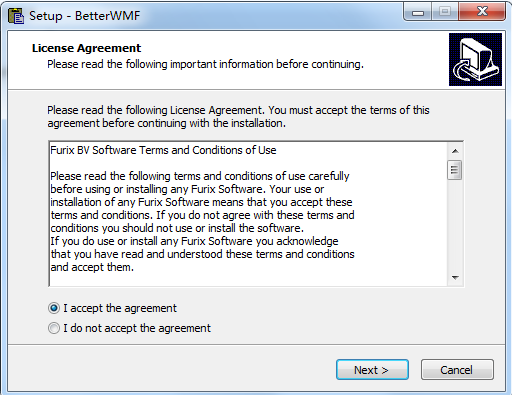Click the Setup icon in the title bar
The image size is (512, 395).
(x=16, y=16)
